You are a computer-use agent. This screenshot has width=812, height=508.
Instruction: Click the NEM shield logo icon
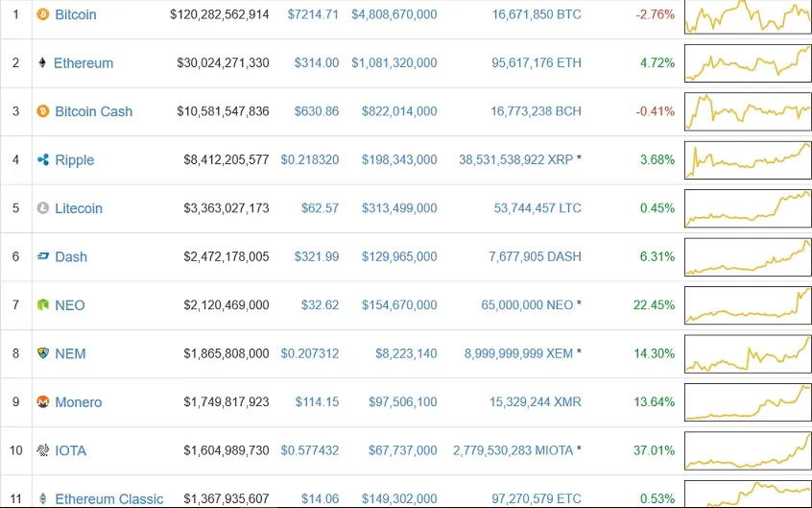pyautogui.click(x=43, y=353)
